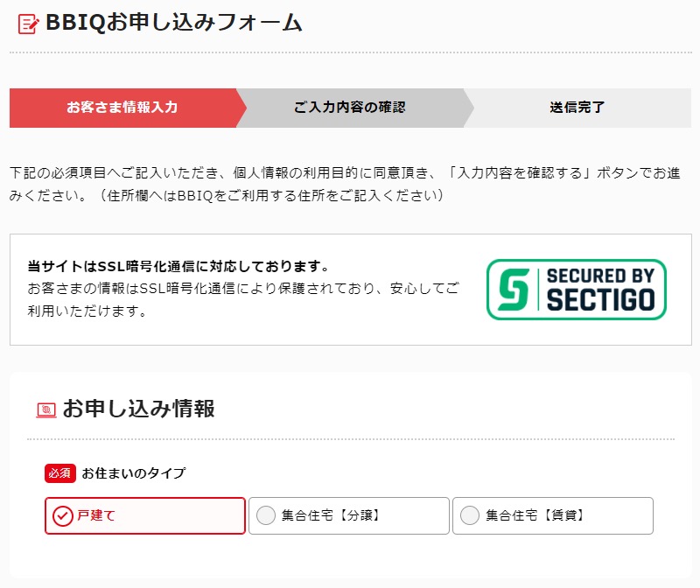Click the instruction paragraph about 必須項目
This screenshot has height=588, width=700.
point(345,185)
